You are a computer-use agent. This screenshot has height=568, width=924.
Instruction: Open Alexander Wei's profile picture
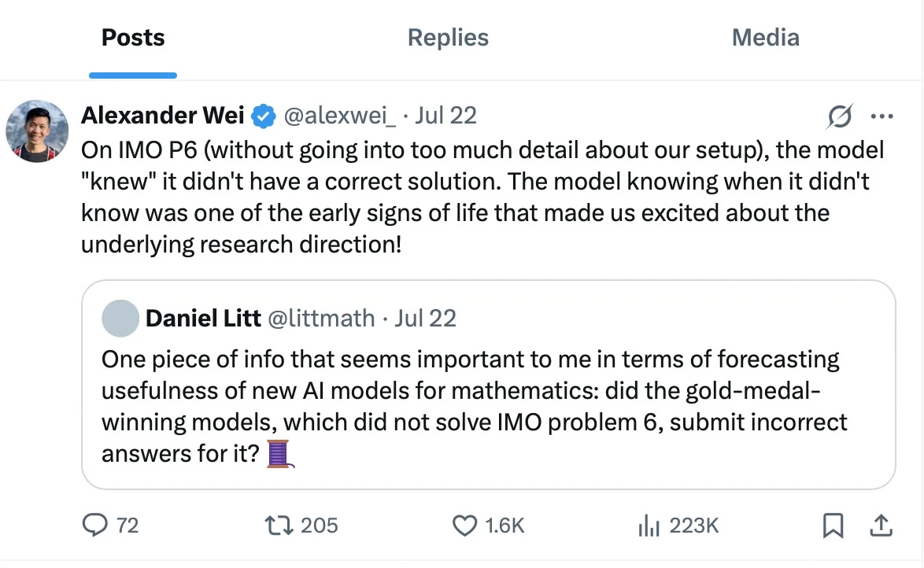(x=37, y=131)
